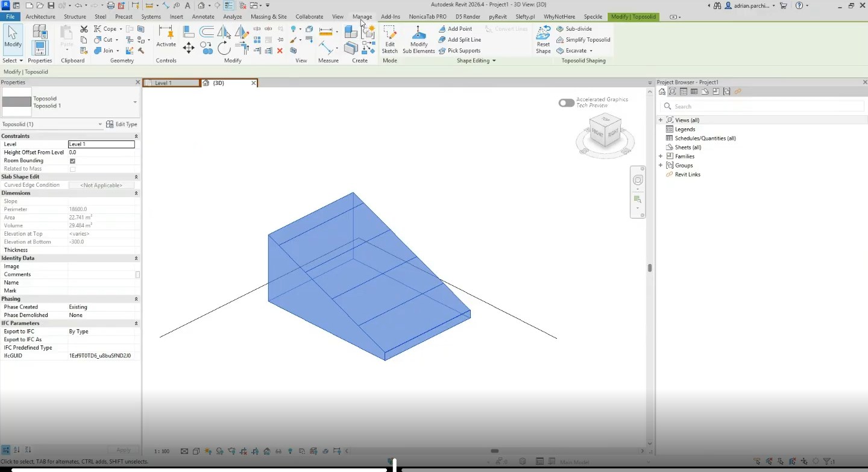
Task: Uncheck the Room Bounding checkbox
Action: pos(72,161)
